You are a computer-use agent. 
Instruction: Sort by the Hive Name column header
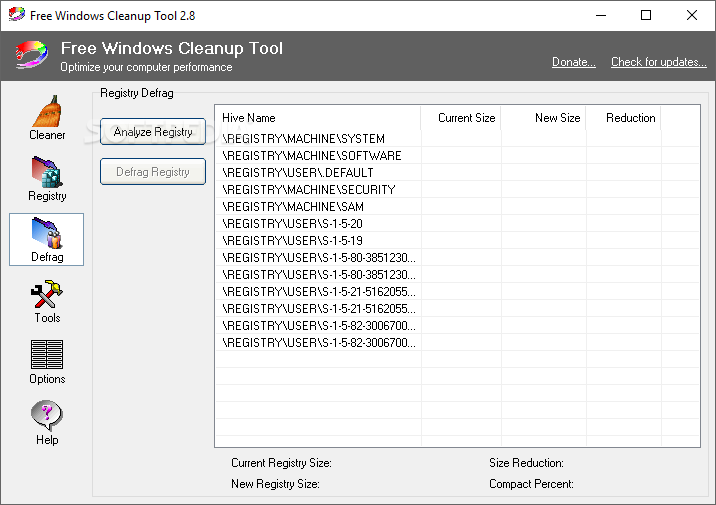click(x=318, y=118)
